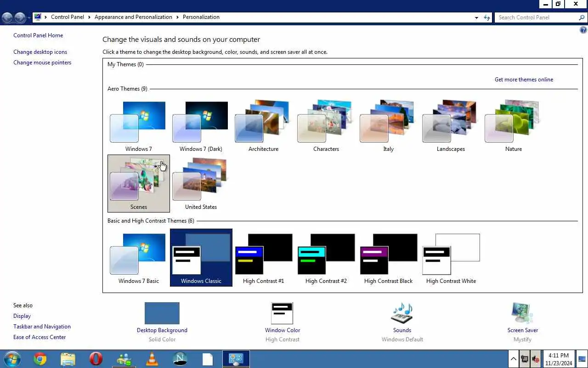The width and height of the screenshot is (588, 368).
Task: Open Window Color settings icon
Action: tap(282, 313)
